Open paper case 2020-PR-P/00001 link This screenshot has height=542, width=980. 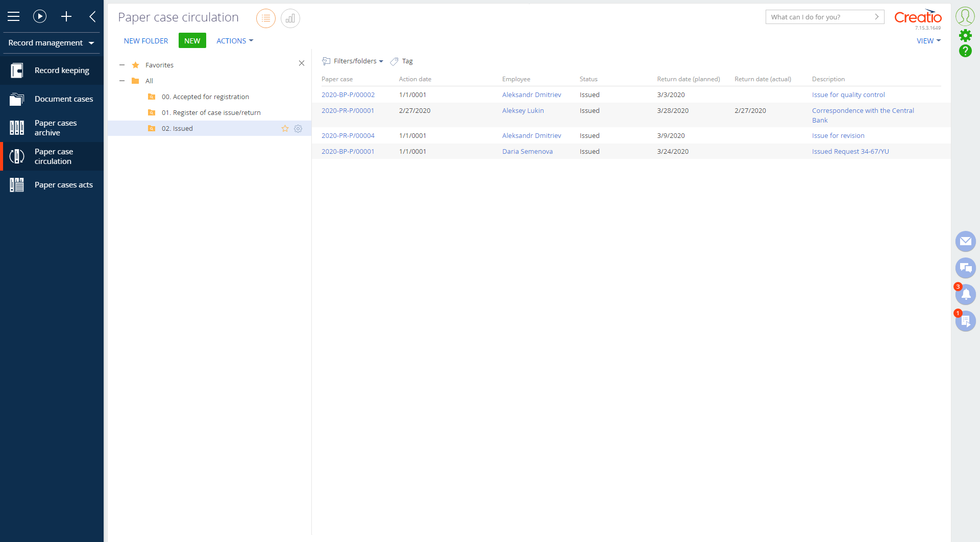[x=348, y=110]
